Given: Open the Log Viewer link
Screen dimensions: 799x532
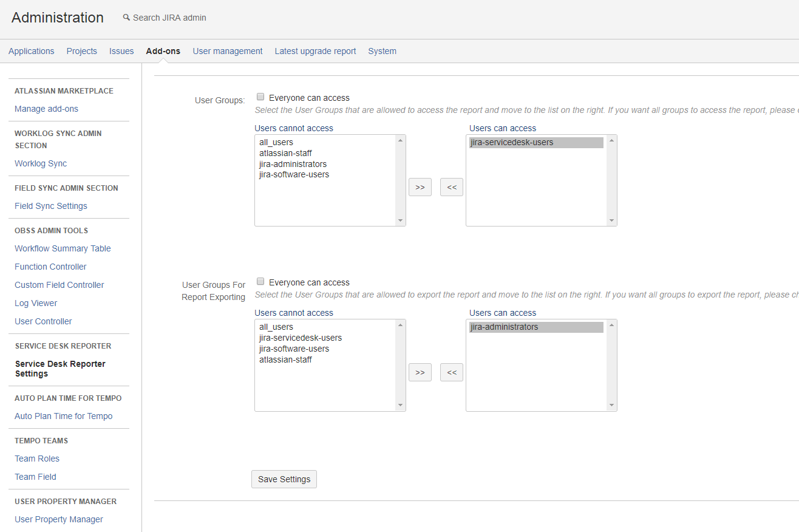Looking at the screenshot, I should tap(36, 303).
